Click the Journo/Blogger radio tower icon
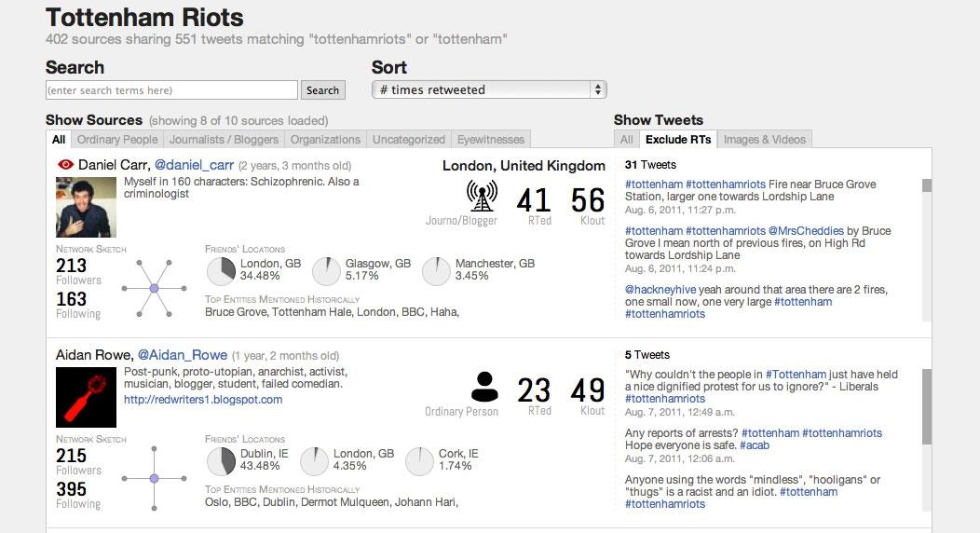This screenshot has height=533, width=980. coord(481,196)
